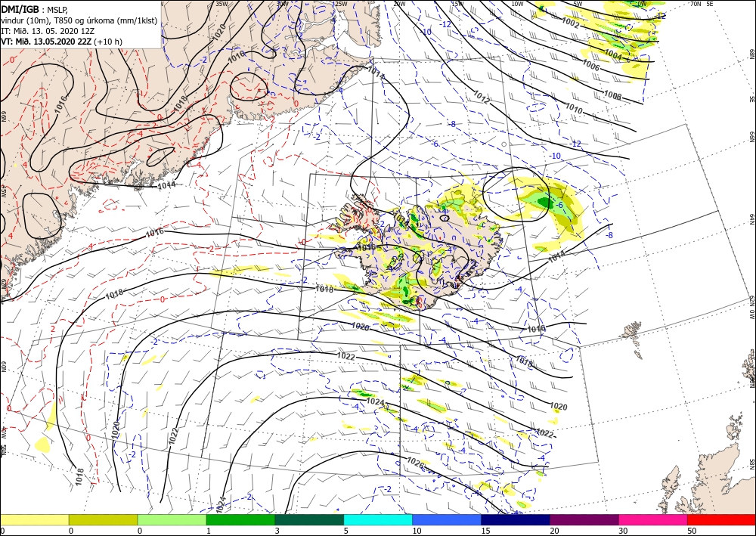This screenshot has width=756, height=536.
Task: Pick the bright blue 10–15 mm legend segment
Action: pyautogui.click(x=447, y=519)
